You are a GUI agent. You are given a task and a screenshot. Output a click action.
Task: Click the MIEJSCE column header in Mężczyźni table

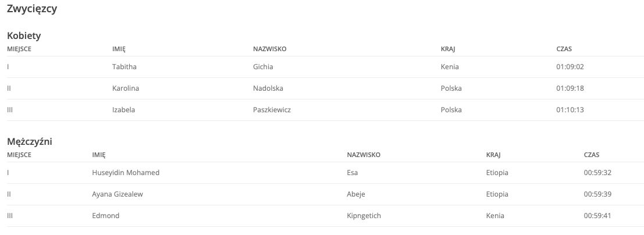pyautogui.click(x=19, y=155)
